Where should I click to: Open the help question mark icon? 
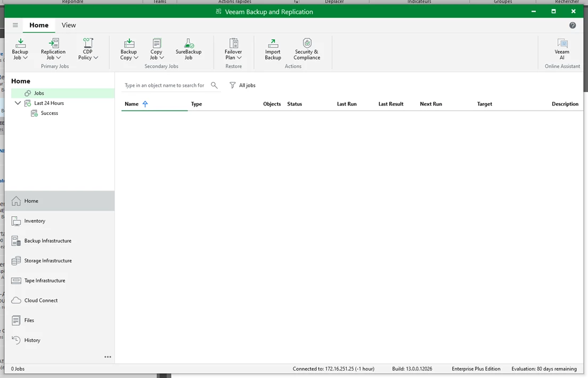(x=572, y=25)
